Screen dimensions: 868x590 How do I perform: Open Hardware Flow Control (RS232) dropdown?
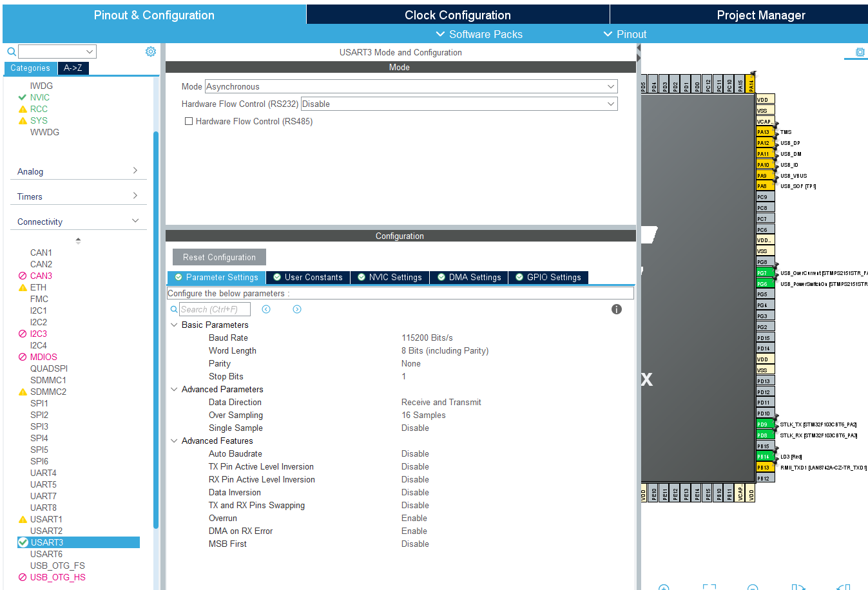point(459,104)
